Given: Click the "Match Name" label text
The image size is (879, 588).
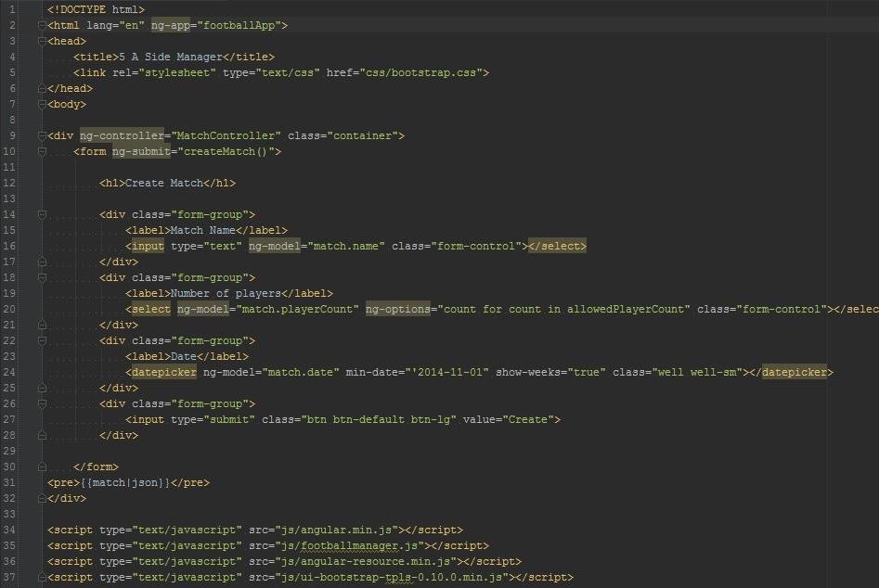Looking at the screenshot, I should 203,230.
